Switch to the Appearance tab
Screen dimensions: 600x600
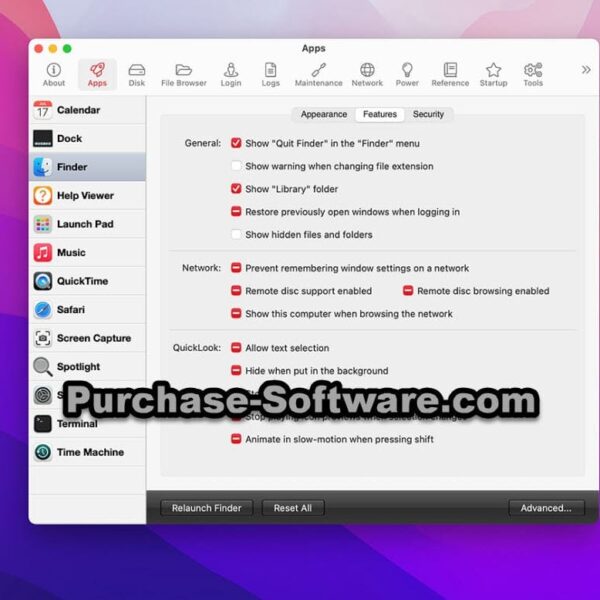(324, 115)
